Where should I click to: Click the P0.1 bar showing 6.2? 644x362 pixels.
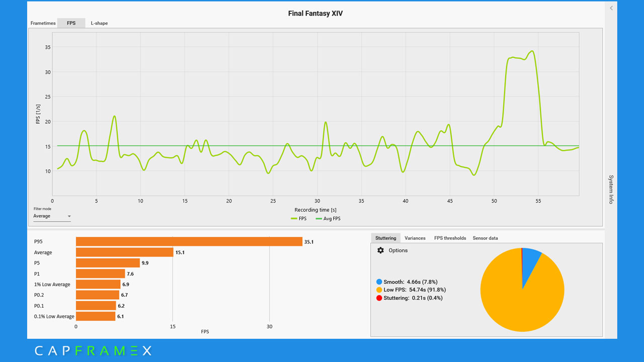coord(96,306)
